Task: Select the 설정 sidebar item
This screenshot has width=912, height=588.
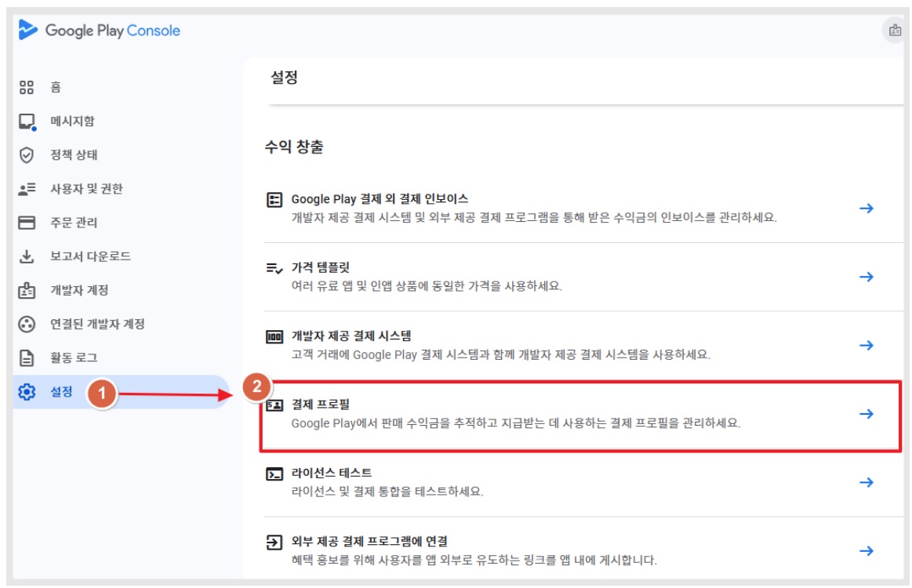Action: (122, 392)
